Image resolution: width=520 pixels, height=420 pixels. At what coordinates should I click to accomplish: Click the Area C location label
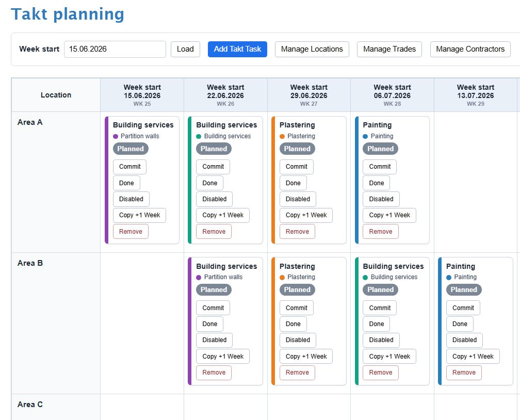click(x=30, y=405)
